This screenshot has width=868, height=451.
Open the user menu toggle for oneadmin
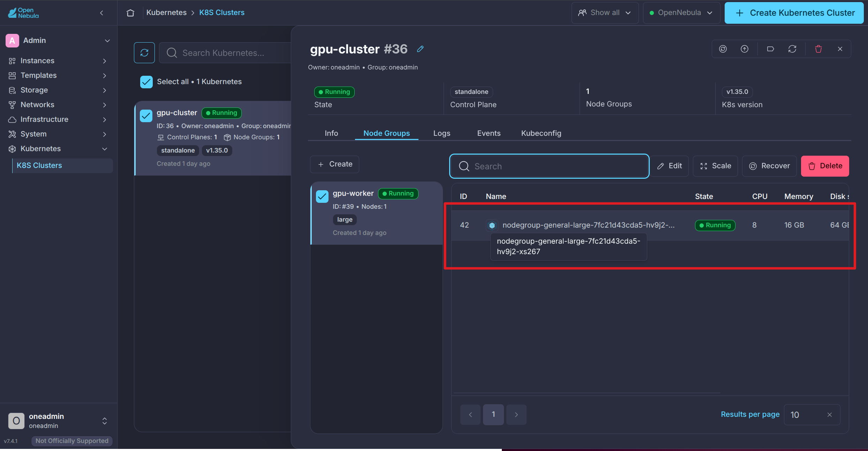pos(105,421)
